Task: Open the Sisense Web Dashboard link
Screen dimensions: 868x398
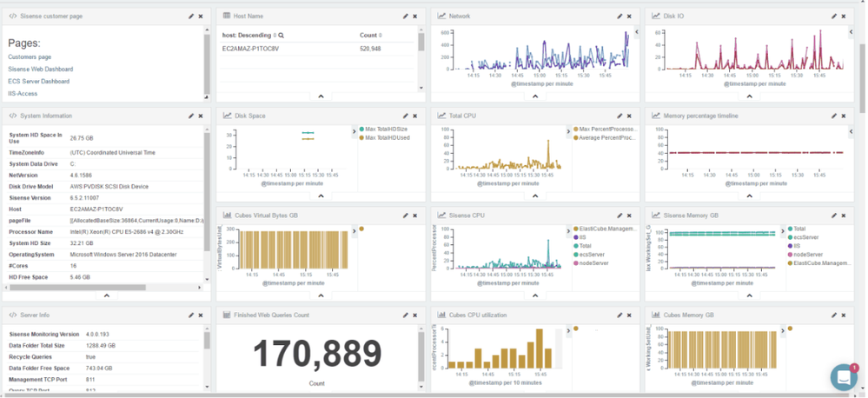Action: (41, 69)
